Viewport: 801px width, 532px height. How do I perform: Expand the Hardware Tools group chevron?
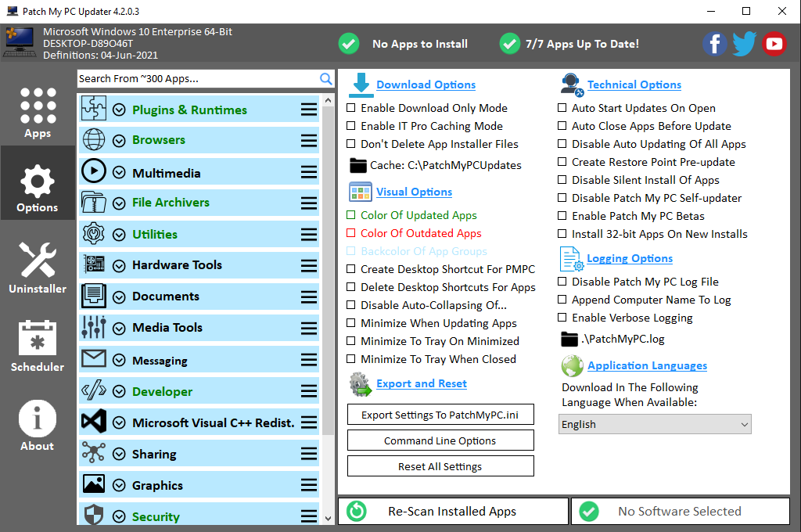point(119,265)
